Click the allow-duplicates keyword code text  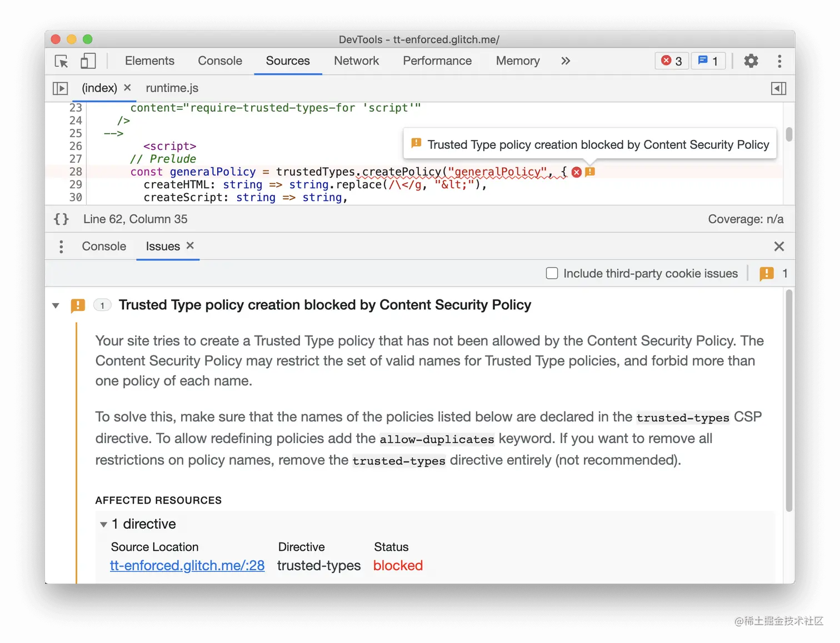[437, 439]
